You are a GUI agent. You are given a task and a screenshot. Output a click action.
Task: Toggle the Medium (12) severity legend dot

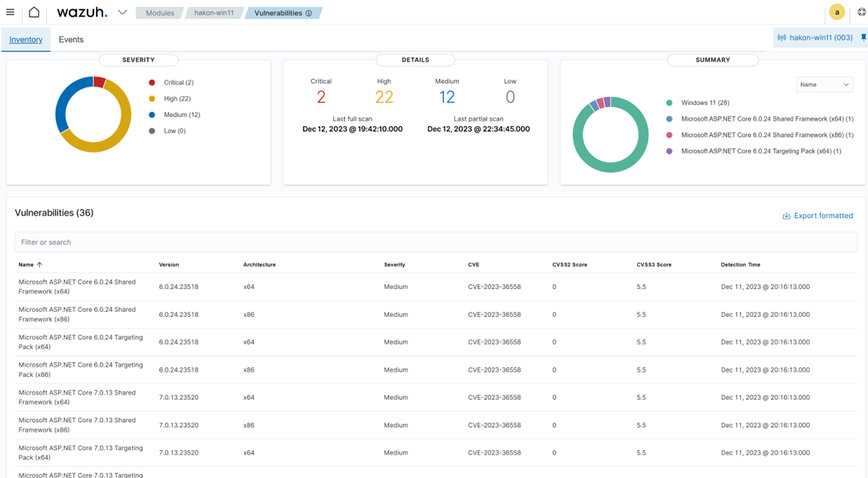coord(151,115)
